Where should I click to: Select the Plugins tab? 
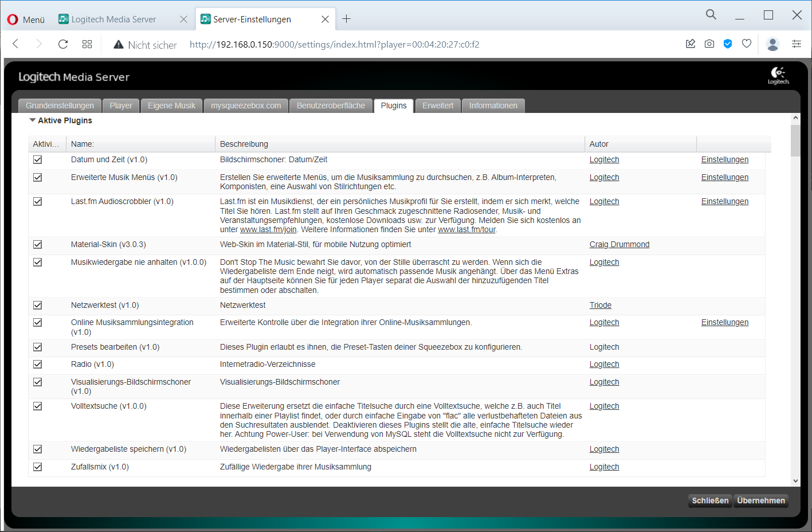(x=394, y=105)
